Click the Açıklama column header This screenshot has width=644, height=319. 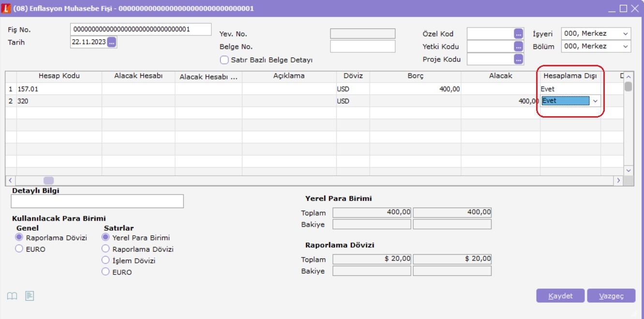pos(289,76)
